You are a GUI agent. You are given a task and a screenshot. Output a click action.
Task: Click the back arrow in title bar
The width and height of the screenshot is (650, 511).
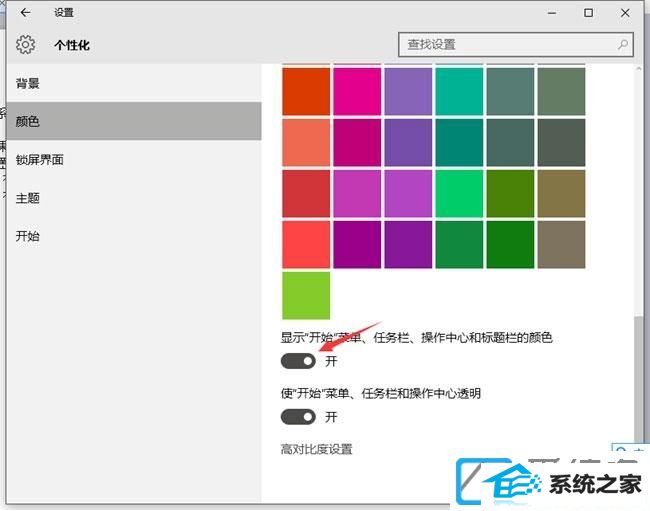click(25, 12)
